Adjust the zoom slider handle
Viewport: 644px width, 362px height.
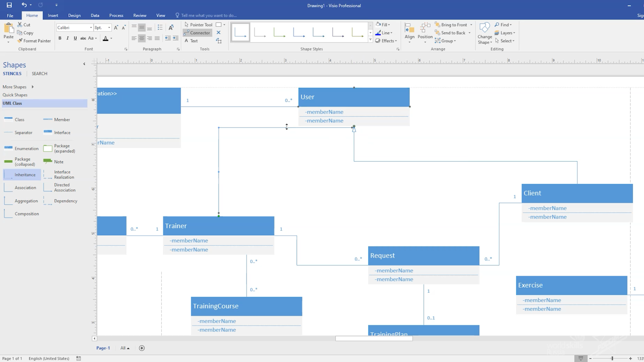(x=612, y=358)
